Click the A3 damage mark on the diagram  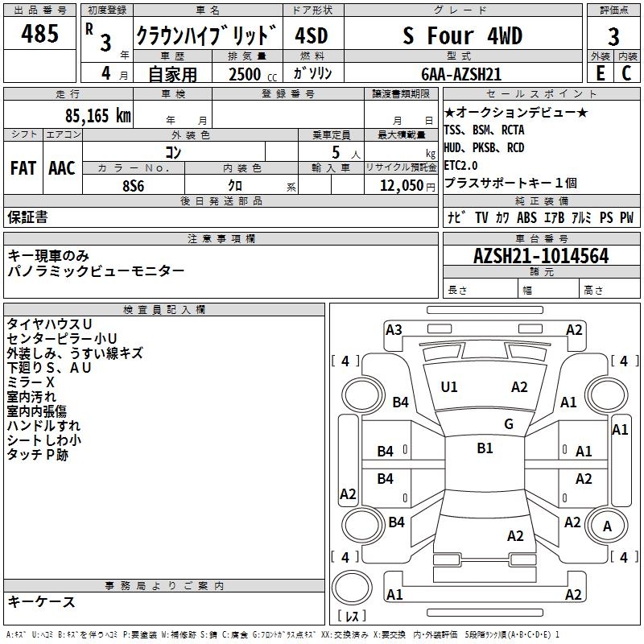(394, 329)
